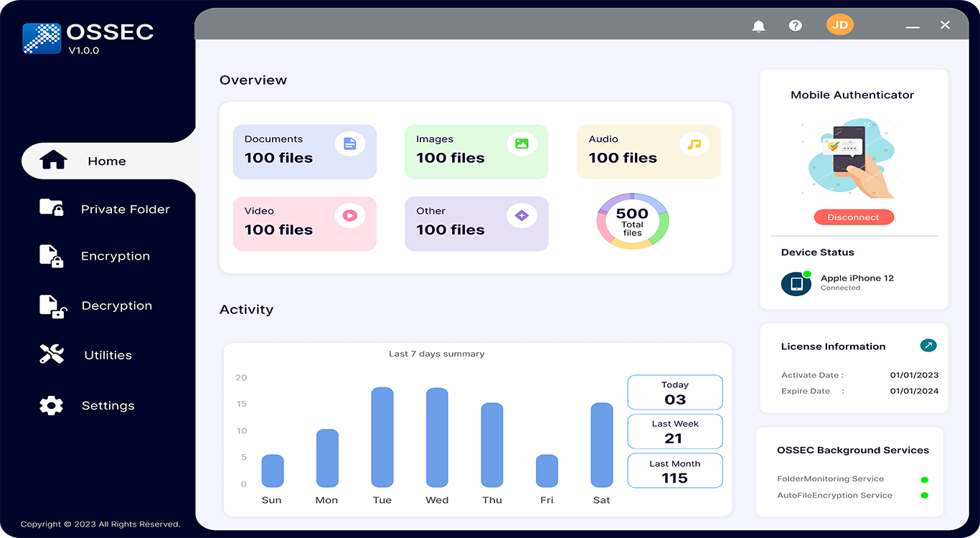The height and width of the screenshot is (538, 980).
Task: Open Encryption menu item
Action: 95,256
